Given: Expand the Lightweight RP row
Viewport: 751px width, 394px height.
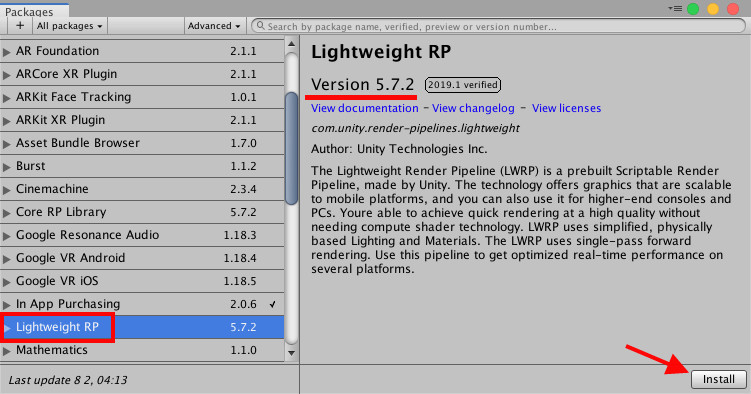Looking at the screenshot, I should coord(7,327).
